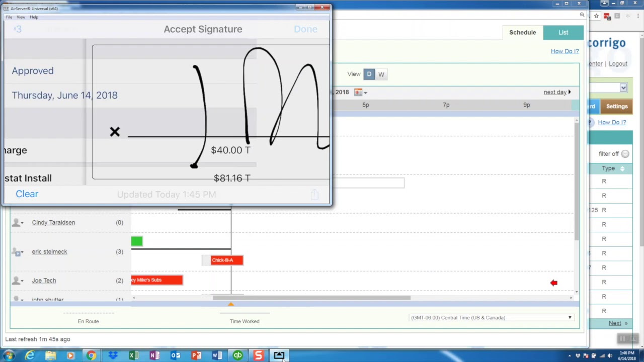
Task: Open Joe Tech technician link
Action: 44,281
